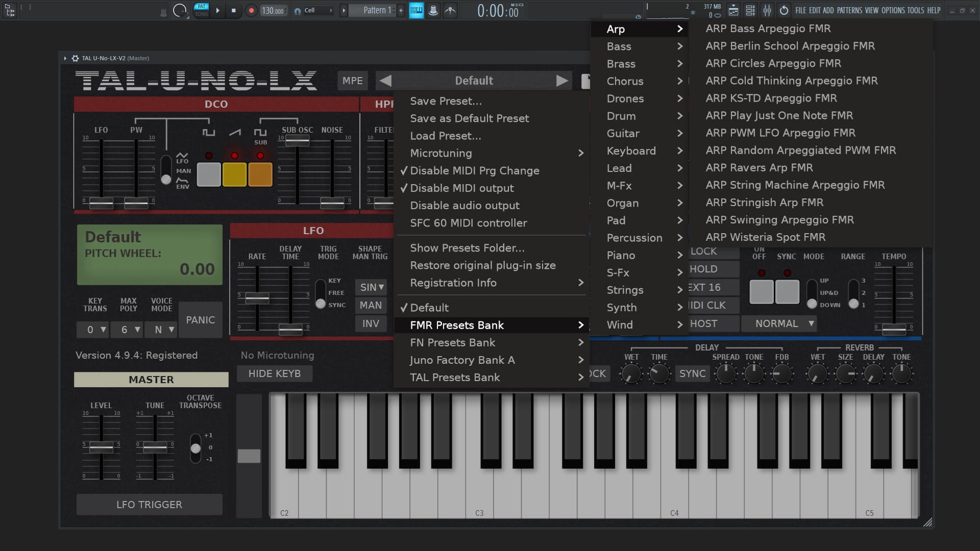Adjust the master LEVEL slider handle

(x=101, y=447)
